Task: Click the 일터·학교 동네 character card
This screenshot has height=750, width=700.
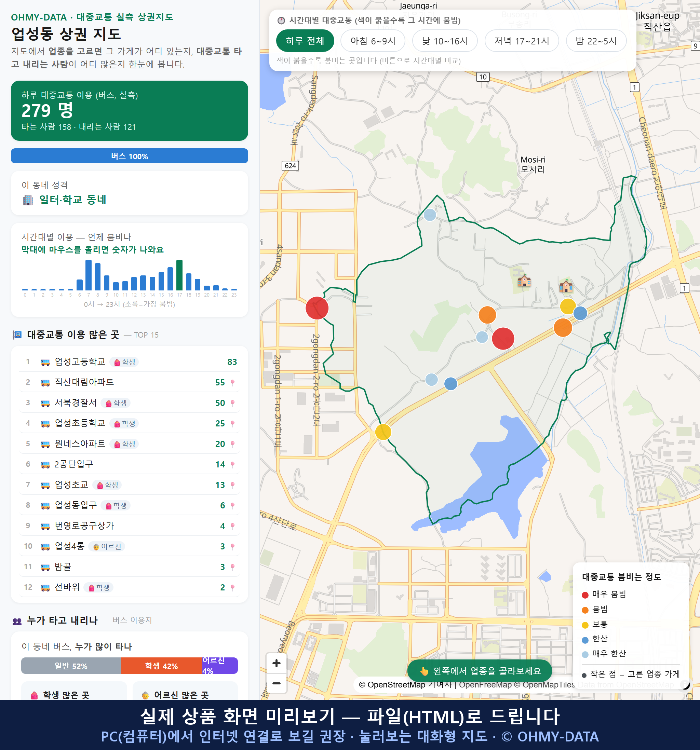Action: pyautogui.click(x=130, y=193)
